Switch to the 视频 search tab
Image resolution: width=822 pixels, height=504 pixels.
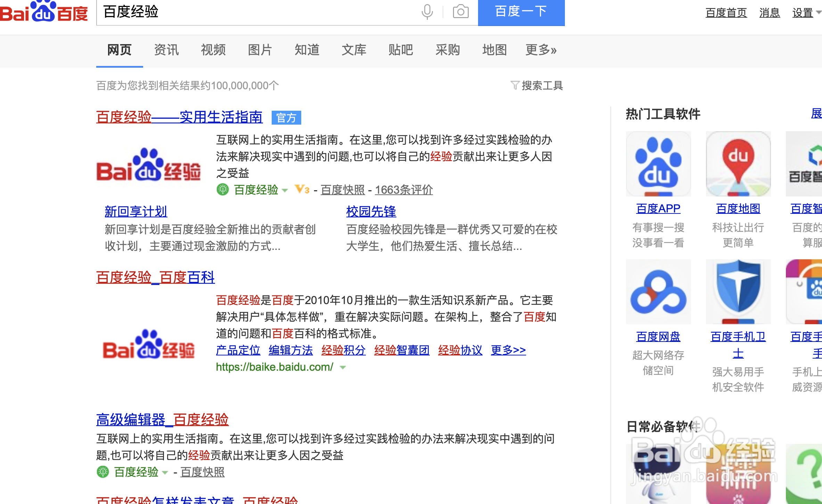(213, 50)
